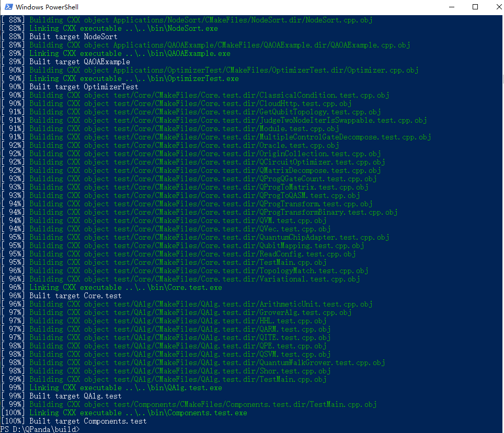Image resolution: width=504 pixels, height=433 pixels.
Task: Click the 'OptimizerTest.dir/Optimizer.cpp.obj' building line
Action: tap(210, 70)
